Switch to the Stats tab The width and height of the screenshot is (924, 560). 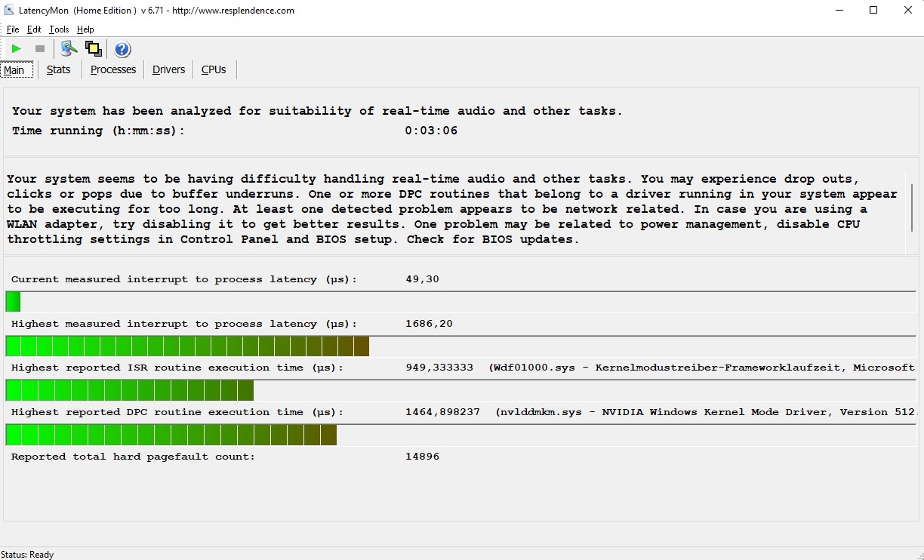58,69
